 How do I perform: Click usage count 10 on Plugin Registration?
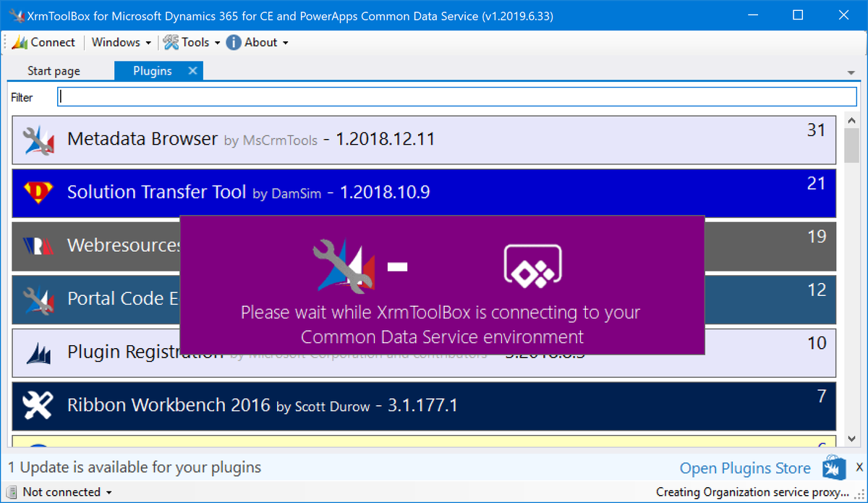coord(816,343)
